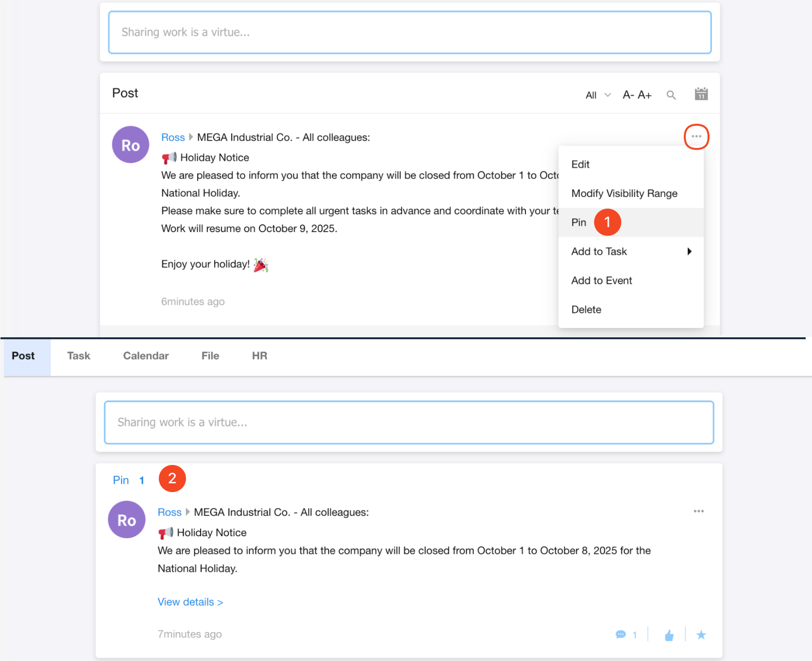Click the A+ increase font size control

[x=644, y=95]
